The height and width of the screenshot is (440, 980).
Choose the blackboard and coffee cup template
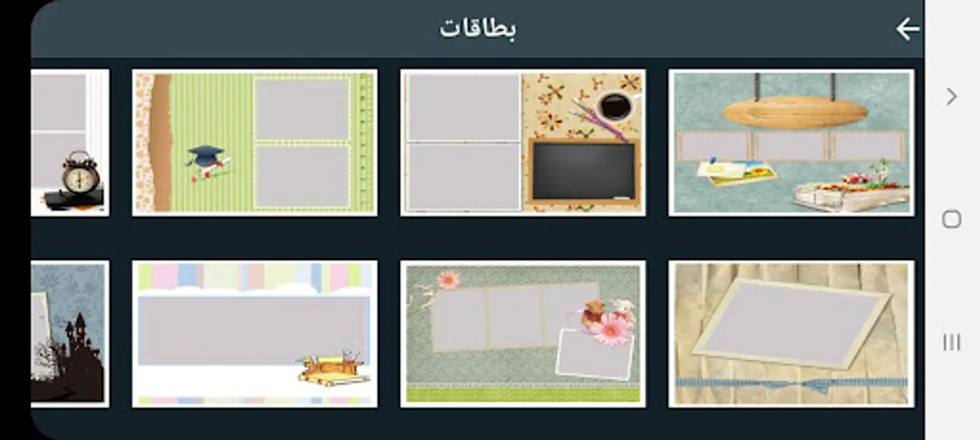pyautogui.click(x=523, y=142)
